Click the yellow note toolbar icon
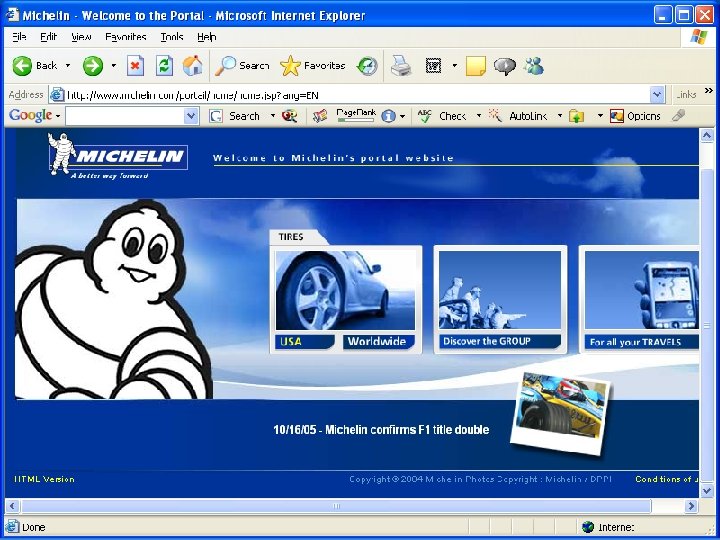Screen dimensions: 720x540 (476, 66)
